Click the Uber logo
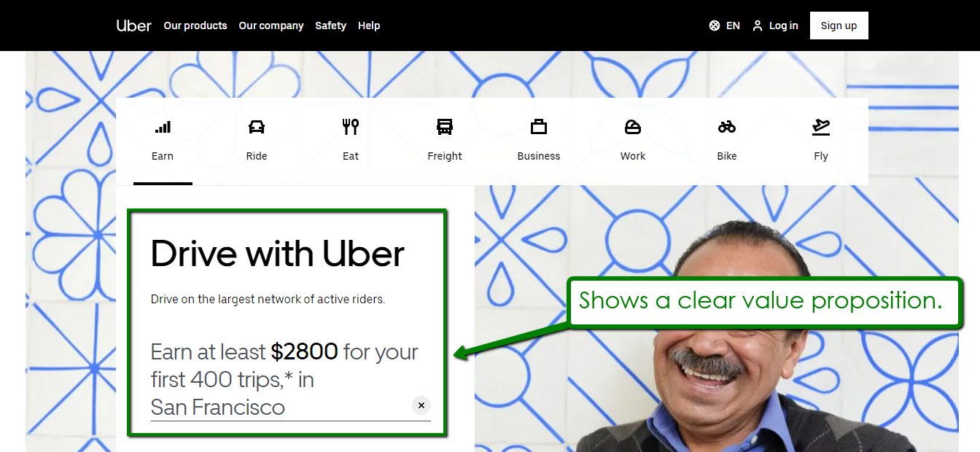Screen dimensions: 980x452 134,26
